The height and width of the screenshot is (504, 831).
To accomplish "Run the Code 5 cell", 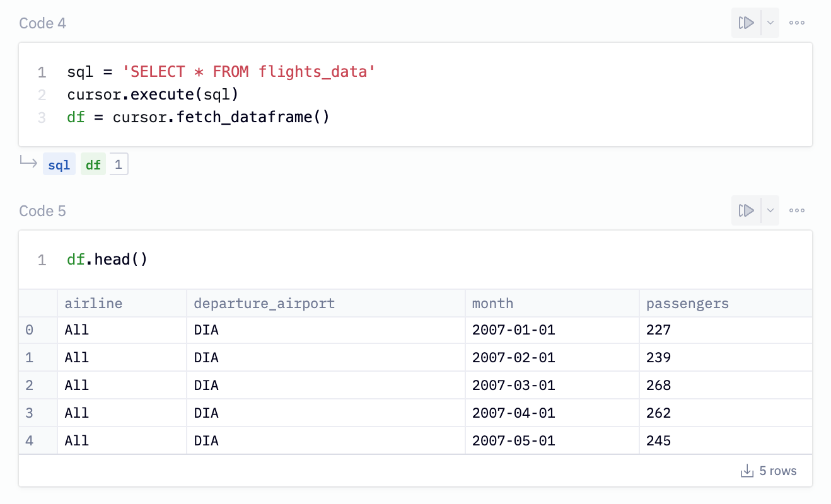I will point(746,210).
